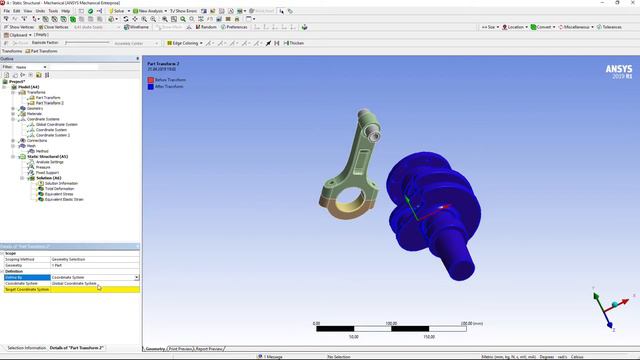Select Equivalent Stress result

tap(59, 194)
